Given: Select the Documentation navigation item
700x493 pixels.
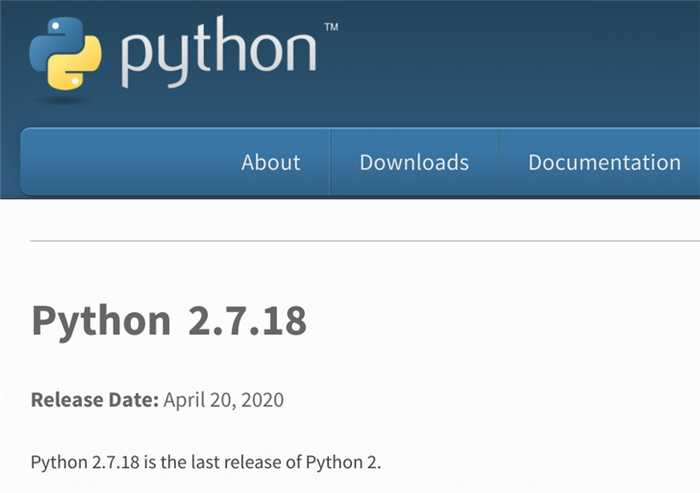Looking at the screenshot, I should [x=604, y=162].
